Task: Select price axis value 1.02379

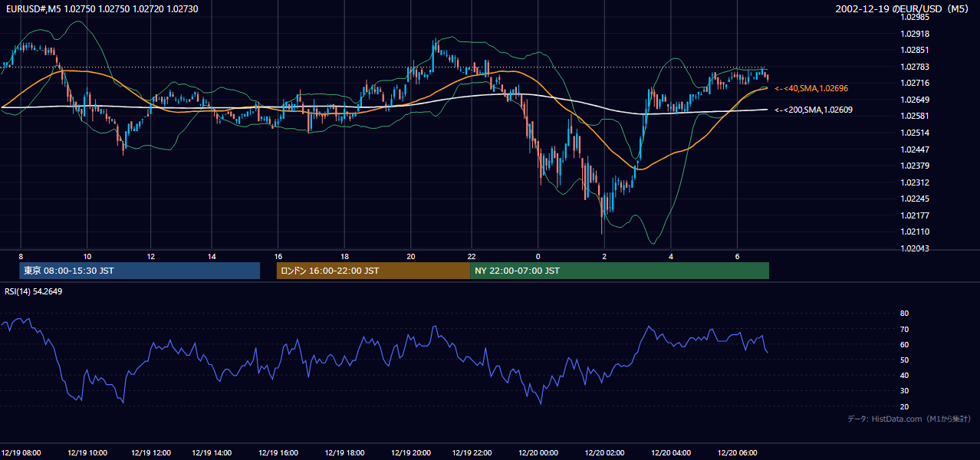Action: [x=914, y=166]
